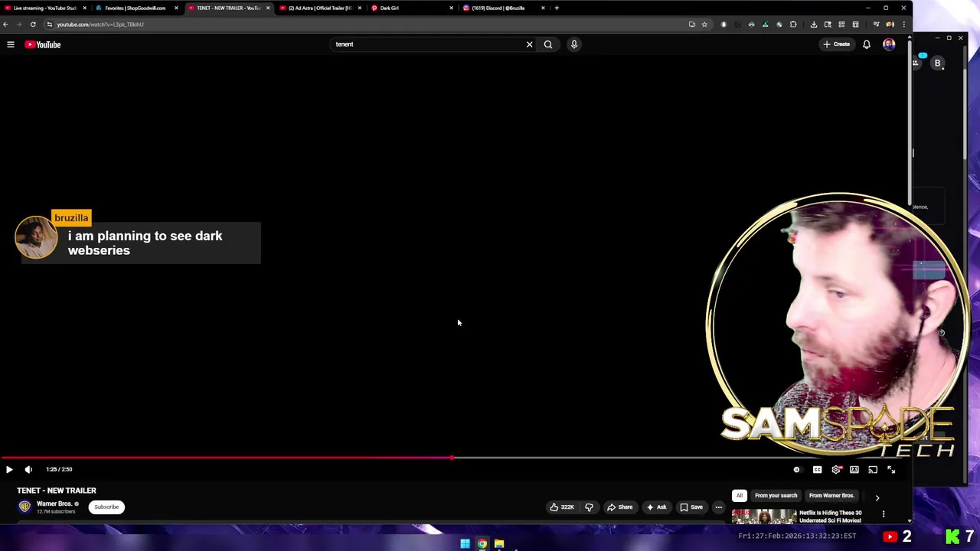Screen dimensions: 980x551
Task: Reload the page with the refresh icon
Action: (x=33, y=24)
